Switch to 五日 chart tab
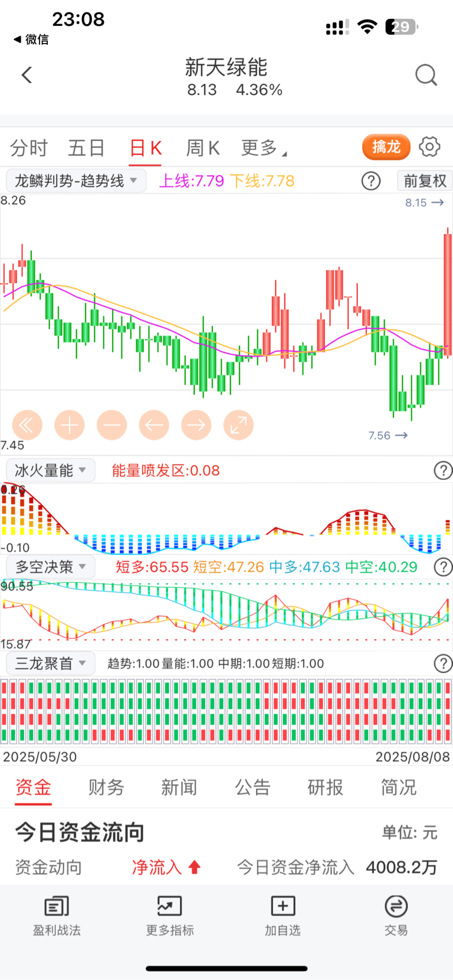Image resolution: width=453 pixels, height=980 pixels. point(87,147)
